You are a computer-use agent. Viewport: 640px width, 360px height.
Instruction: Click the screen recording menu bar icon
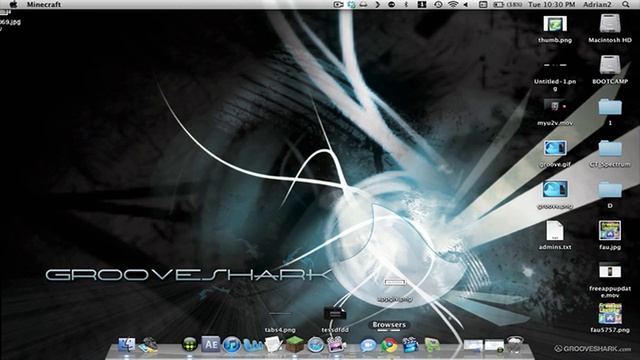tap(338, 4)
